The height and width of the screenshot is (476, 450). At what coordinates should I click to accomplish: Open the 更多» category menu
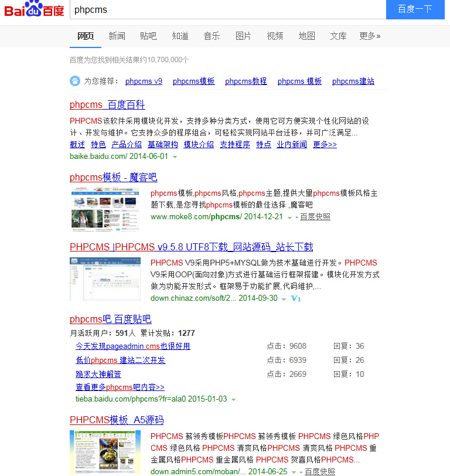370,36
